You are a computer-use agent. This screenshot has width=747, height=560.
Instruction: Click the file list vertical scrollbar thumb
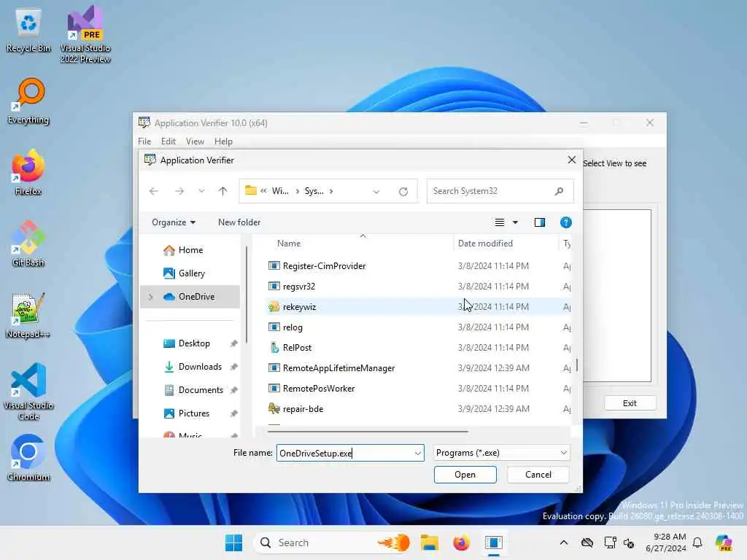click(x=577, y=365)
